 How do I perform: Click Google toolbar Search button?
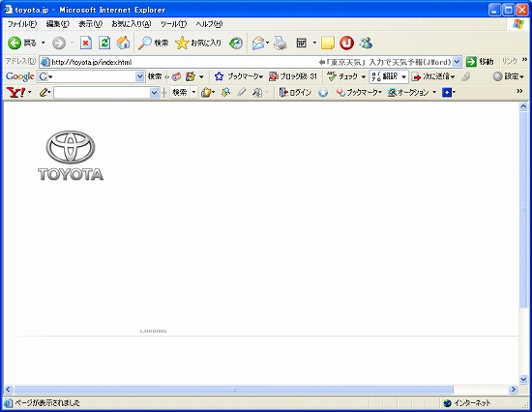click(155, 76)
